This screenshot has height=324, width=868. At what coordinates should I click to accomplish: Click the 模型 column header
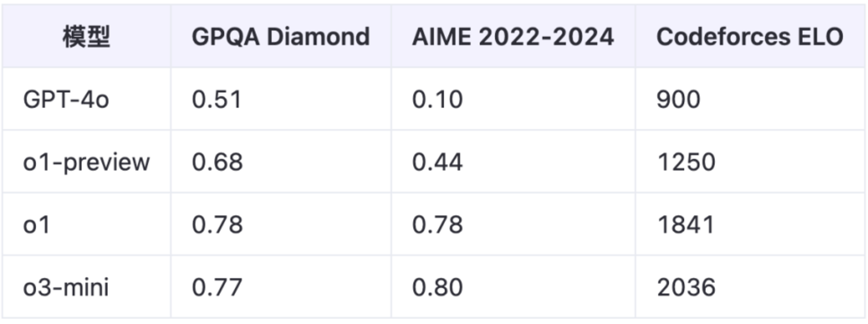pos(87,37)
